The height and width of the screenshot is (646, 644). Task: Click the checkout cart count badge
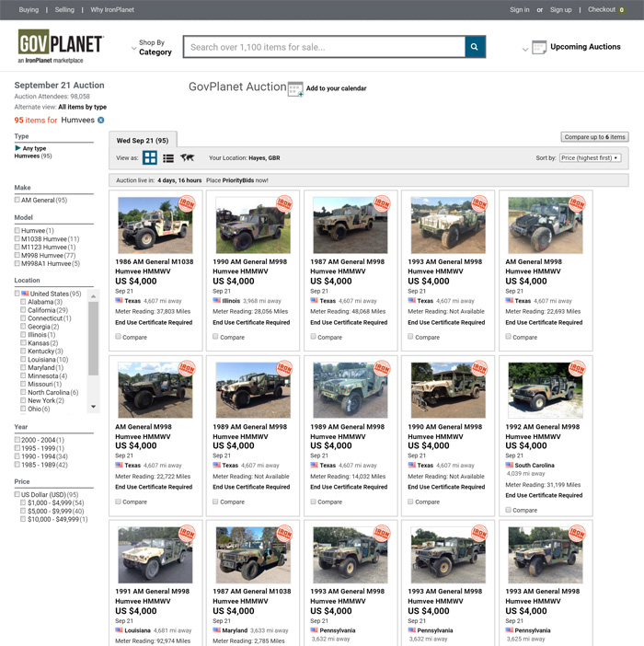622,10
